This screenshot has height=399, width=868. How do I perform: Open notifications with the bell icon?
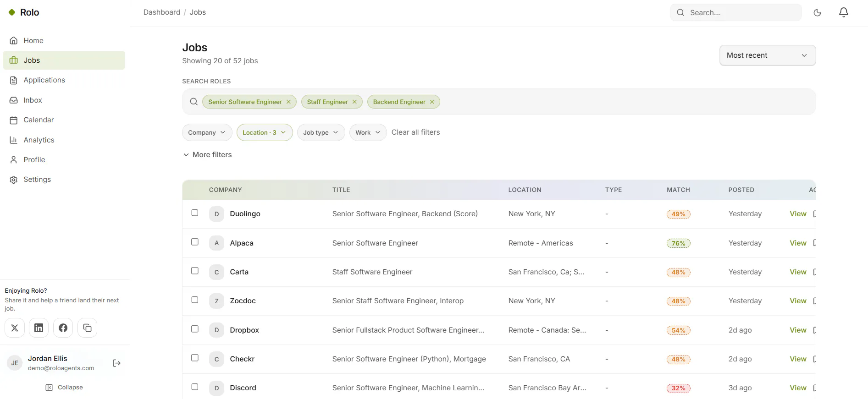click(x=844, y=12)
